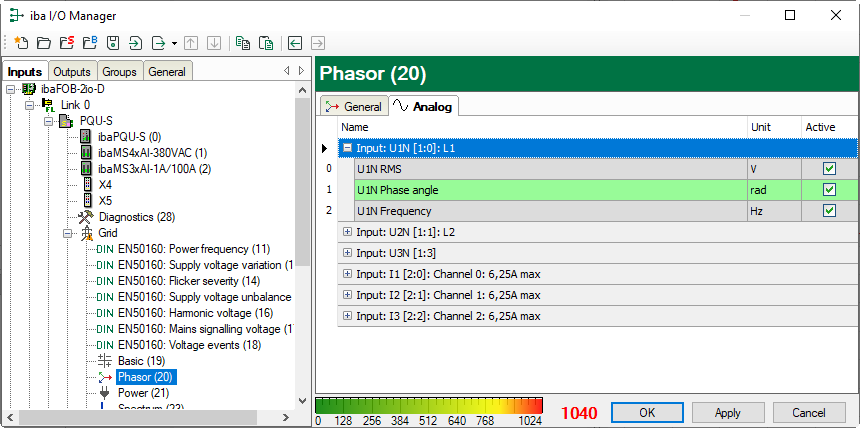
Task: Click the Paste toolbar icon
Action: coord(266,43)
